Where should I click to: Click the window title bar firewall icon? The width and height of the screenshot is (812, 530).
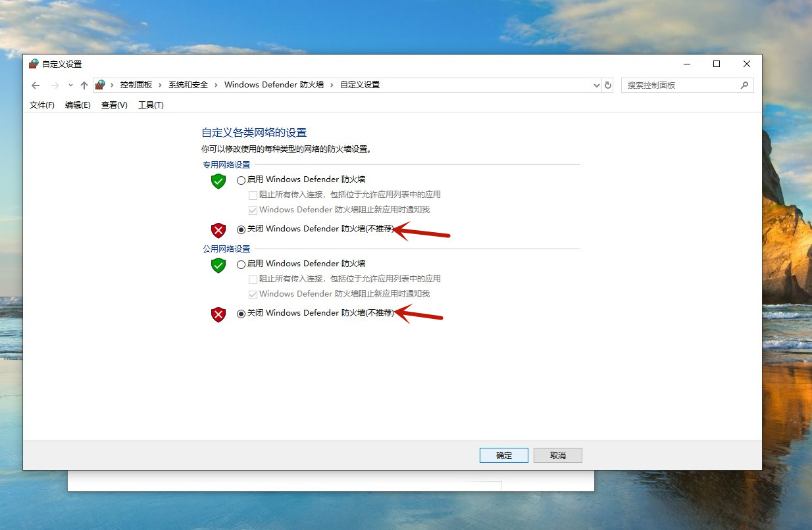(34, 64)
